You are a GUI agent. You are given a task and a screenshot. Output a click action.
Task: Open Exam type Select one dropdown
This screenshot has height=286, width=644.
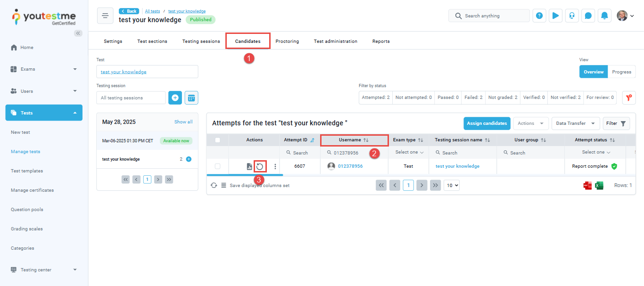pyautogui.click(x=409, y=152)
